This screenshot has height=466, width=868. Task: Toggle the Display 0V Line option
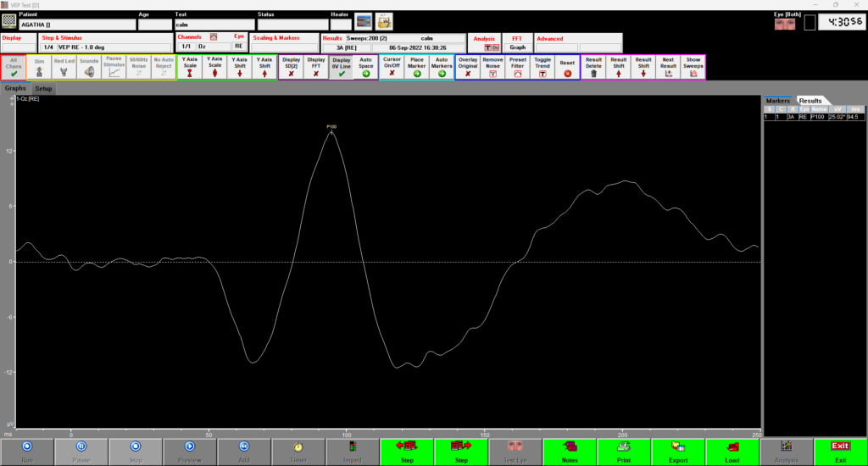point(341,68)
